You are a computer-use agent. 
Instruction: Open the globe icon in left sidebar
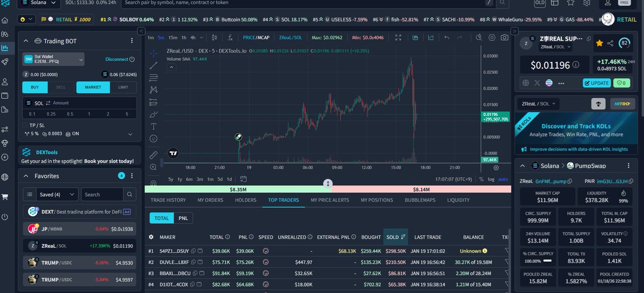tap(5, 177)
